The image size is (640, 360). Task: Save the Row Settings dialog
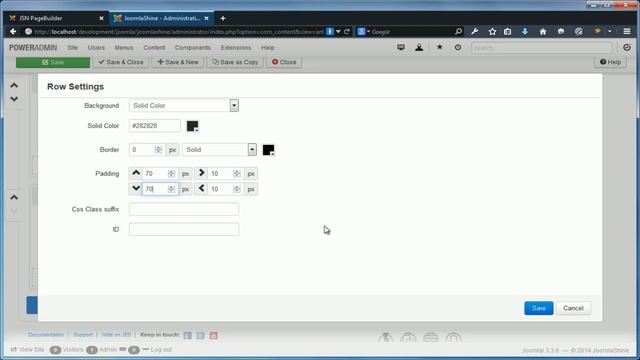pos(539,308)
